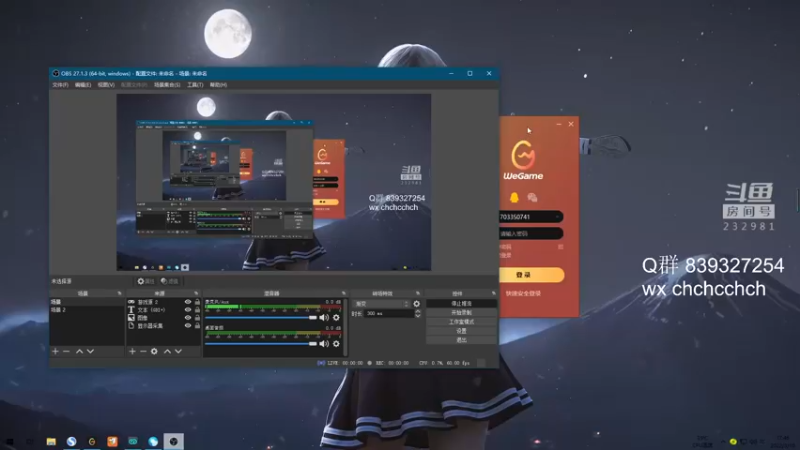
Task: Click the 桌面音频 volume slider
Action: 261,344
